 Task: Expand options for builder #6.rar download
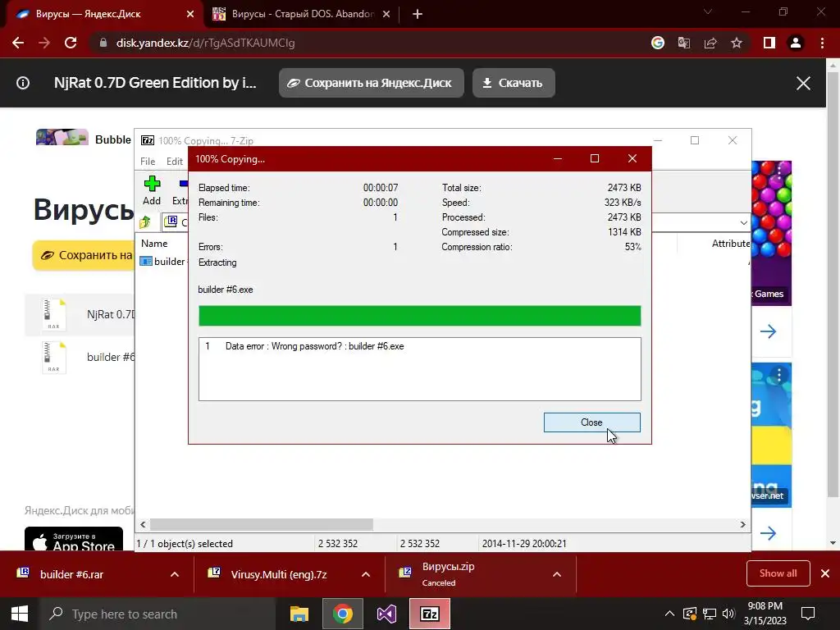point(175,574)
